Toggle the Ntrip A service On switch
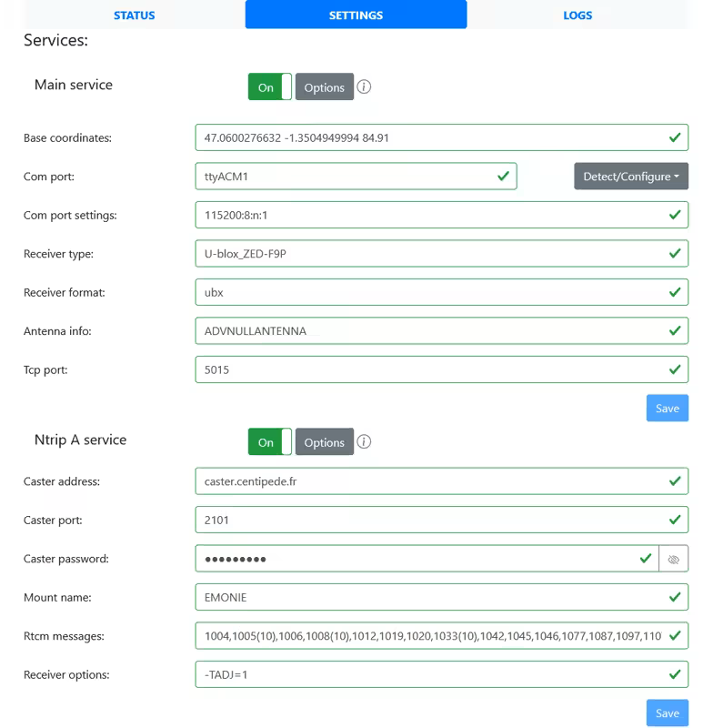 pyautogui.click(x=269, y=442)
